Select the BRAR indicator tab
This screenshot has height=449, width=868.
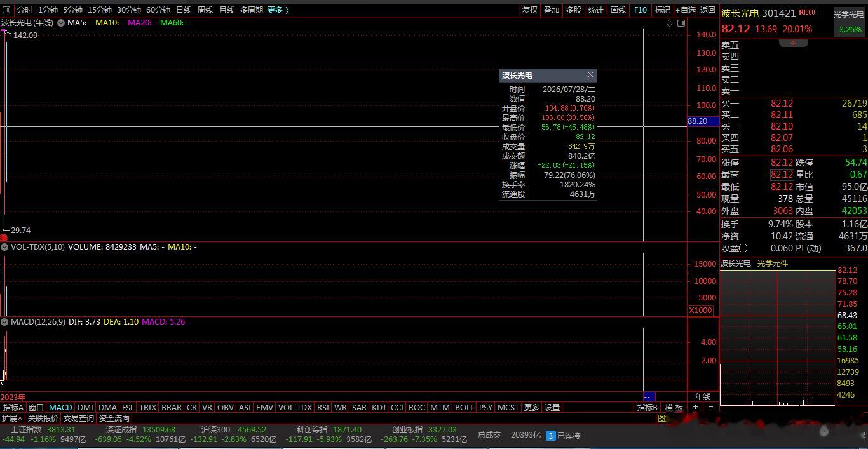coord(172,407)
